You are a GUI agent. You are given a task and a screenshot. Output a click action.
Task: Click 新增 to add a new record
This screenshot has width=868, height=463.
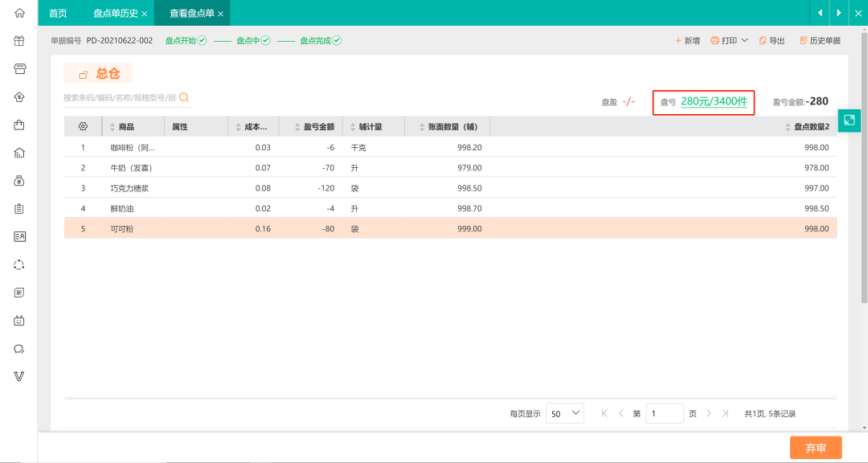pyautogui.click(x=686, y=40)
